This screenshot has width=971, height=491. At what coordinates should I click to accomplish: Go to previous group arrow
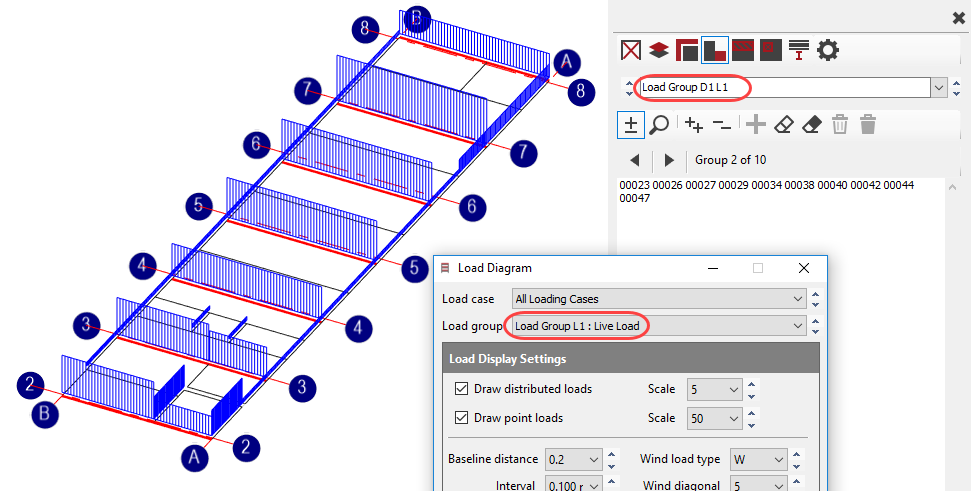click(635, 160)
